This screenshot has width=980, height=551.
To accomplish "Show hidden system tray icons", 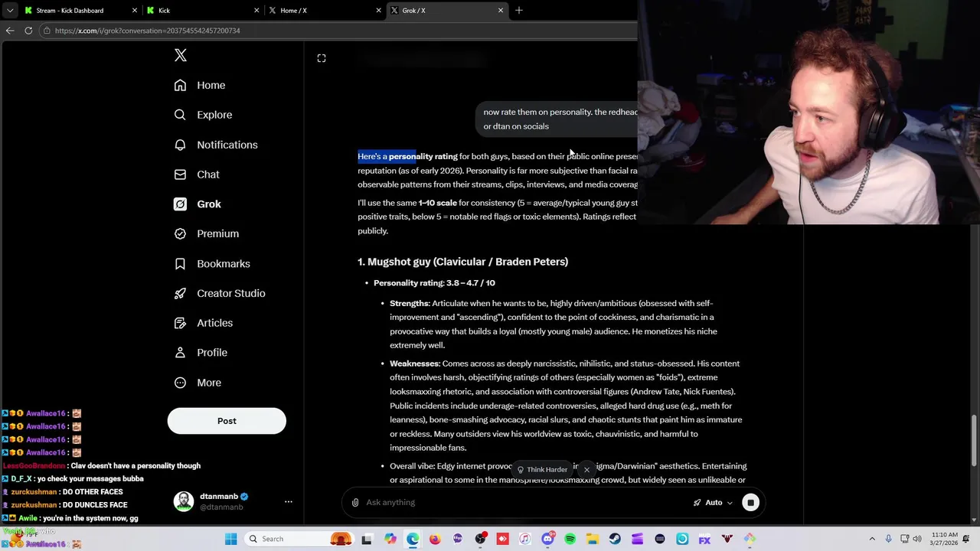I will (x=872, y=539).
